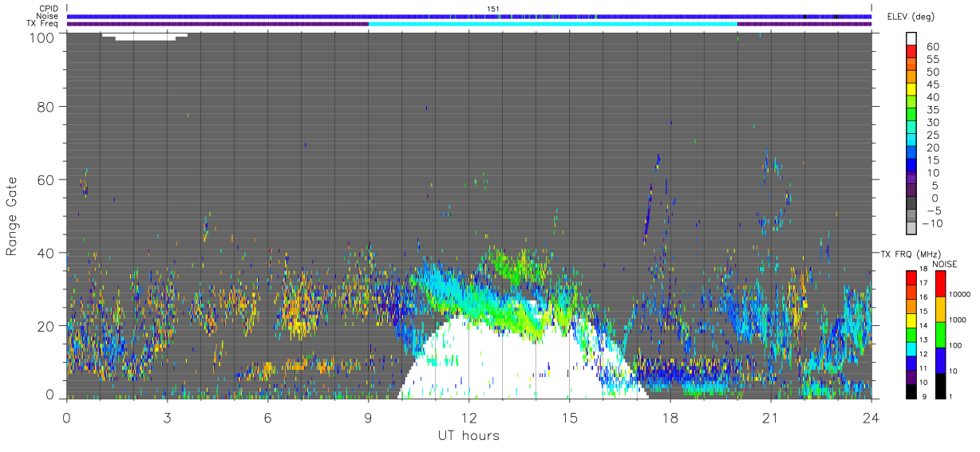Screen dimensions: 980x452
Task: Click the "CPID" row label
Action: click(49, 9)
